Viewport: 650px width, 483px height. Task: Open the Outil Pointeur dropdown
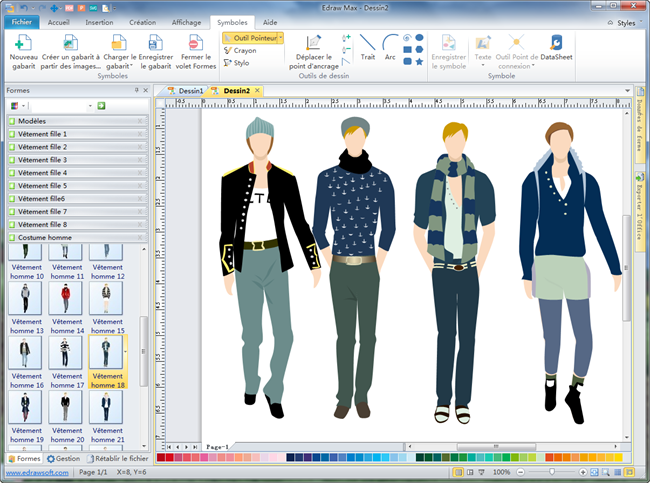click(281, 37)
